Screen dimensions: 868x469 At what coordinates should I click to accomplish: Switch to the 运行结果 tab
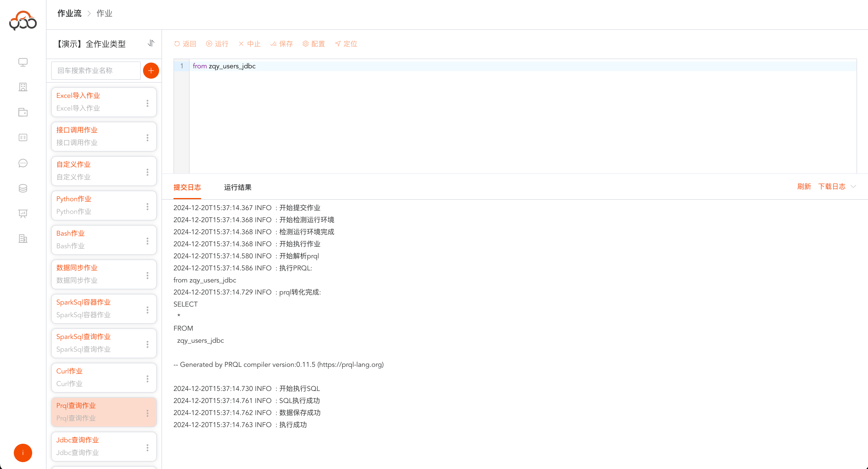[x=238, y=187]
